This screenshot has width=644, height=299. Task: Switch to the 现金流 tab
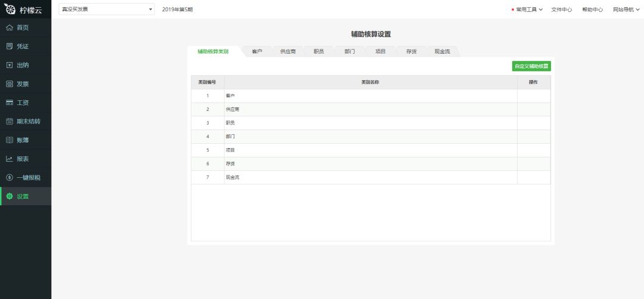coord(442,51)
